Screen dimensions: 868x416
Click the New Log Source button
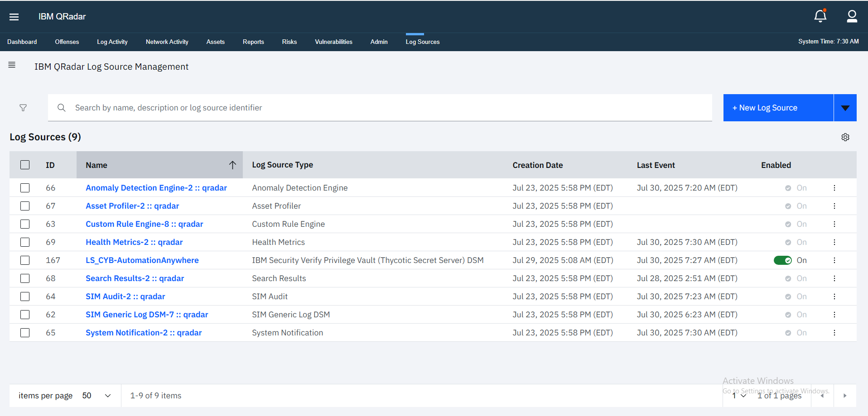point(778,108)
